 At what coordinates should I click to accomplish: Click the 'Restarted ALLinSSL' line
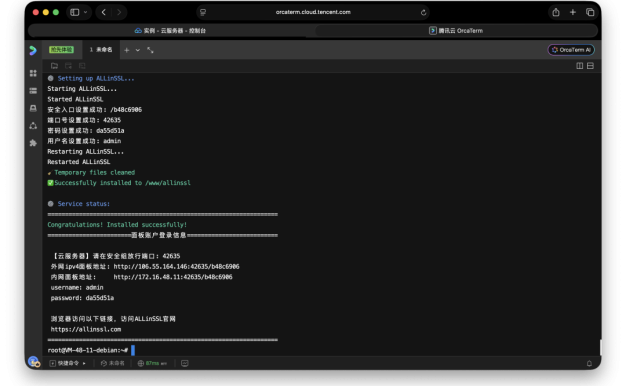pyautogui.click(x=79, y=162)
